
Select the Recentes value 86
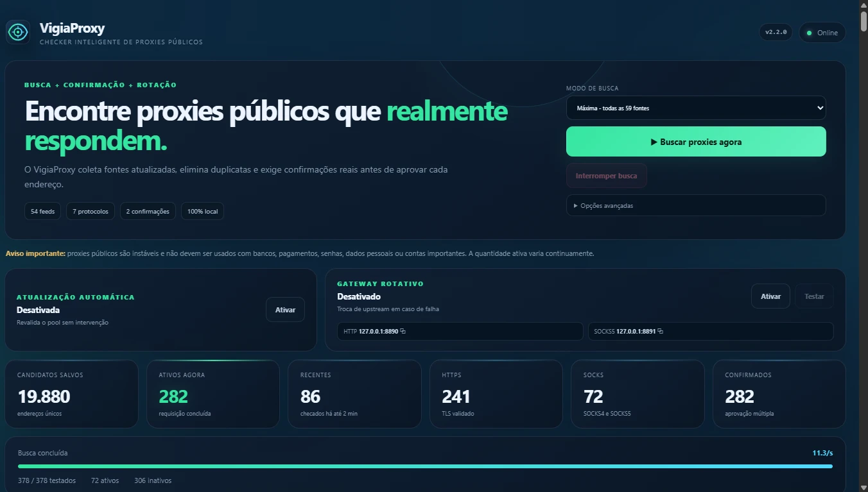[311, 396]
